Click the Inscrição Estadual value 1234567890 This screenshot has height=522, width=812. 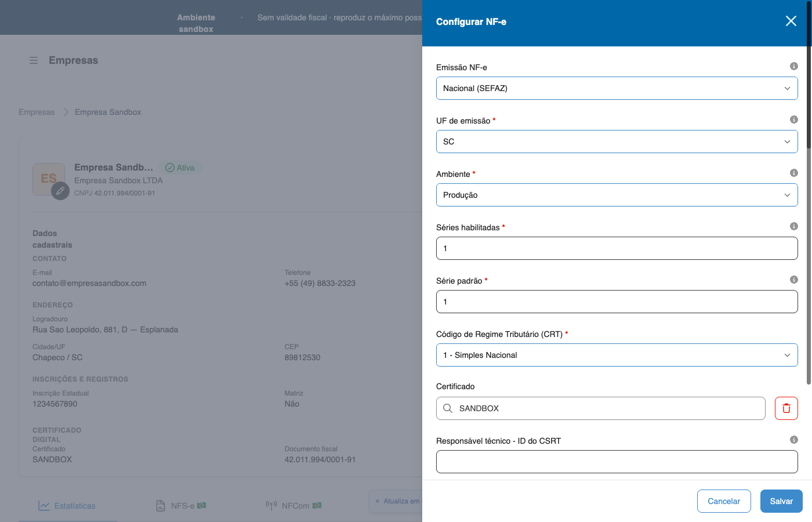tap(55, 404)
